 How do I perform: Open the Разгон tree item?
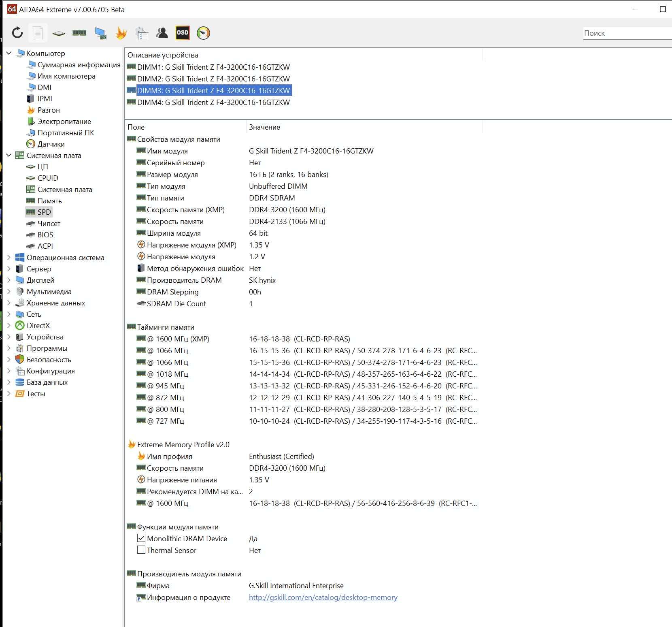click(43, 110)
